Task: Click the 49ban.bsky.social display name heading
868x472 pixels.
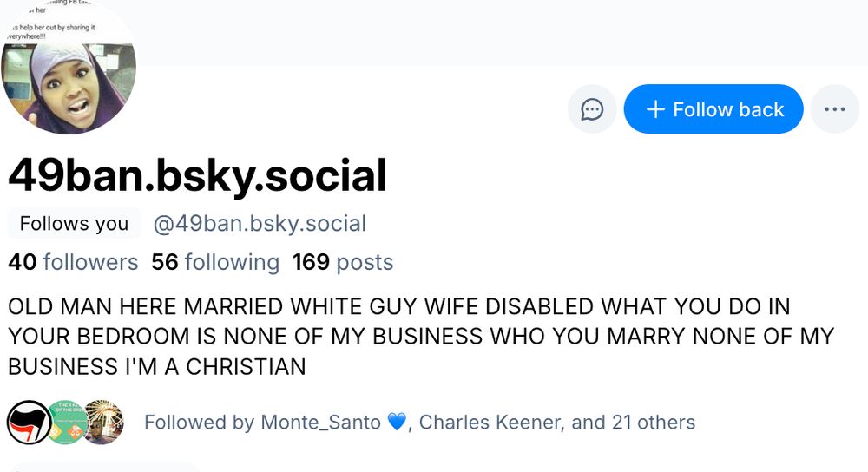Action: coord(197,176)
